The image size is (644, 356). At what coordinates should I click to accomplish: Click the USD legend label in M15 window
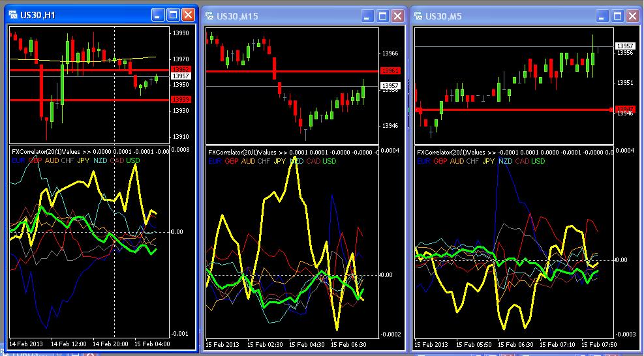click(x=329, y=161)
